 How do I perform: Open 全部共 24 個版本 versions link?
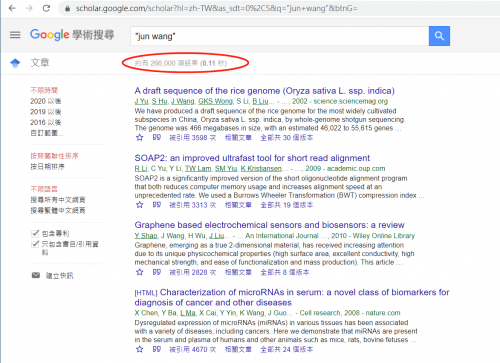(287, 349)
